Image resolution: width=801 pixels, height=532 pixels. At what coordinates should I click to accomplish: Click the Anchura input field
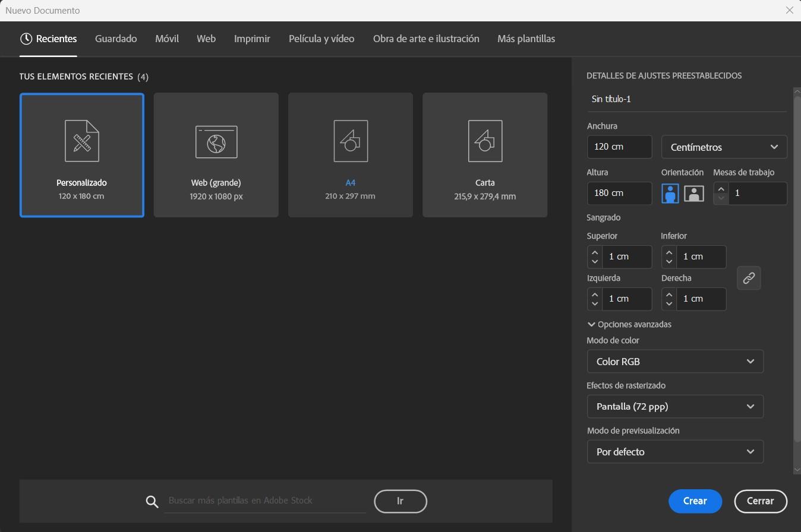pyautogui.click(x=619, y=147)
